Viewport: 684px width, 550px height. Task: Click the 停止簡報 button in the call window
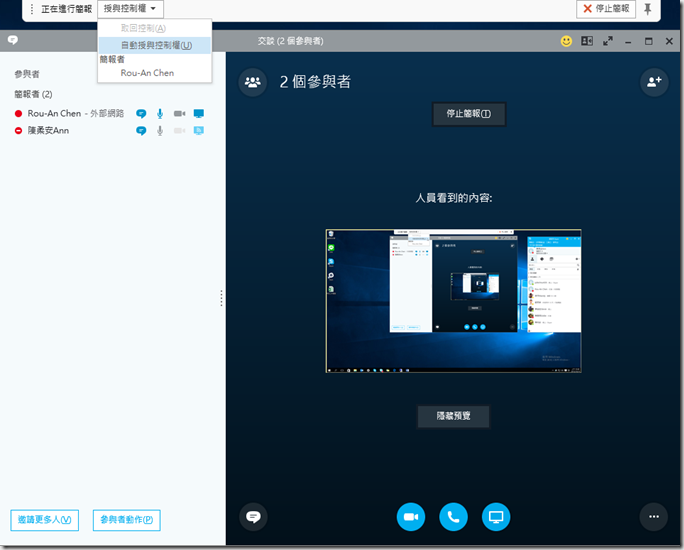click(x=468, y=114)
